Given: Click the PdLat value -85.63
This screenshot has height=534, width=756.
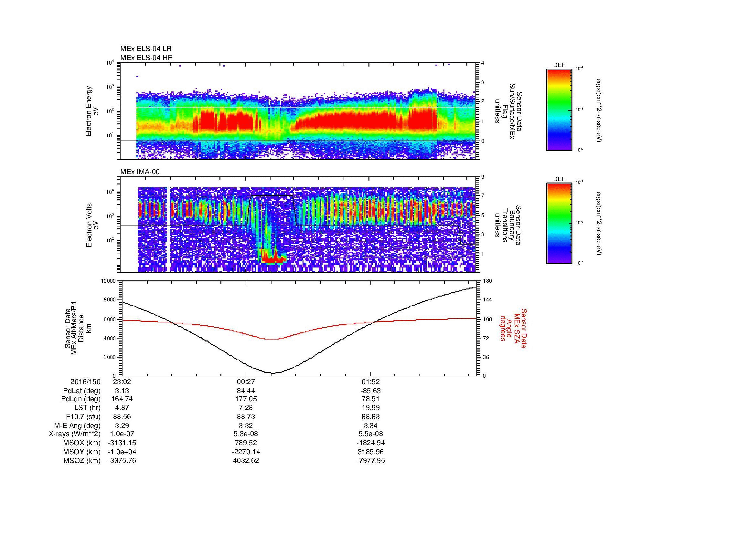Looking at the screenshot, I should (x=370, y=391).
